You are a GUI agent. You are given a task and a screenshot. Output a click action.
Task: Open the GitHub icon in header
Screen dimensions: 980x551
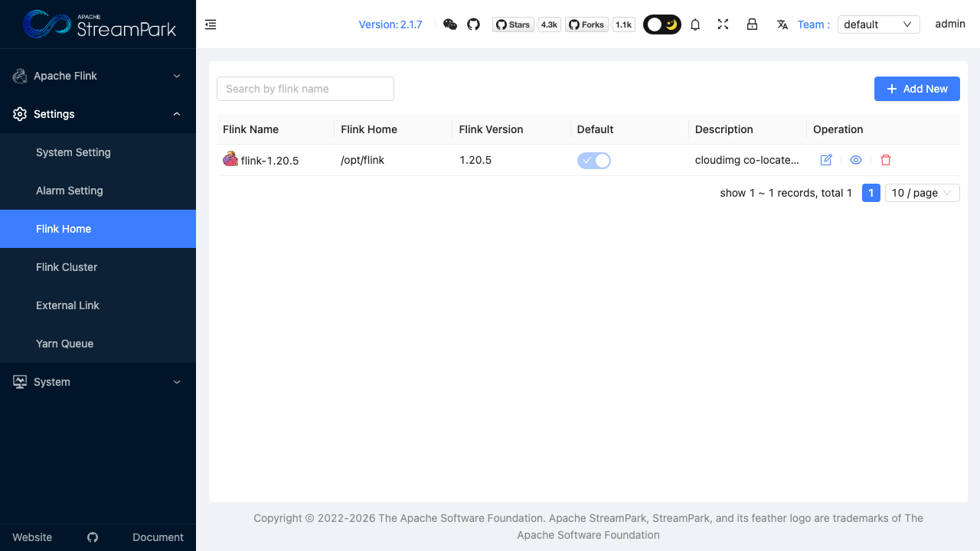click(473, 24)
